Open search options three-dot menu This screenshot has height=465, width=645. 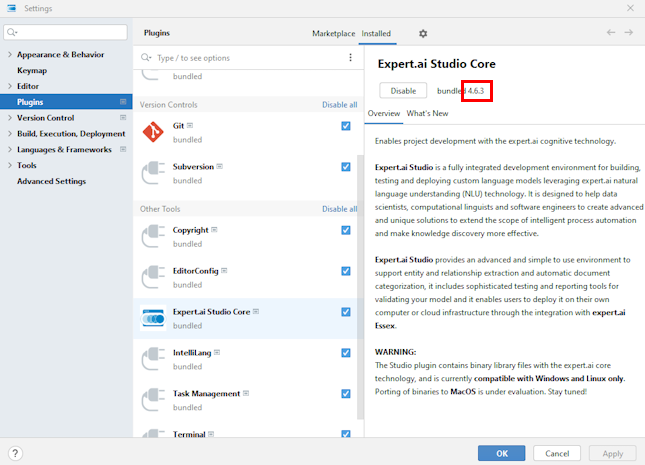[x=350, y=58]
